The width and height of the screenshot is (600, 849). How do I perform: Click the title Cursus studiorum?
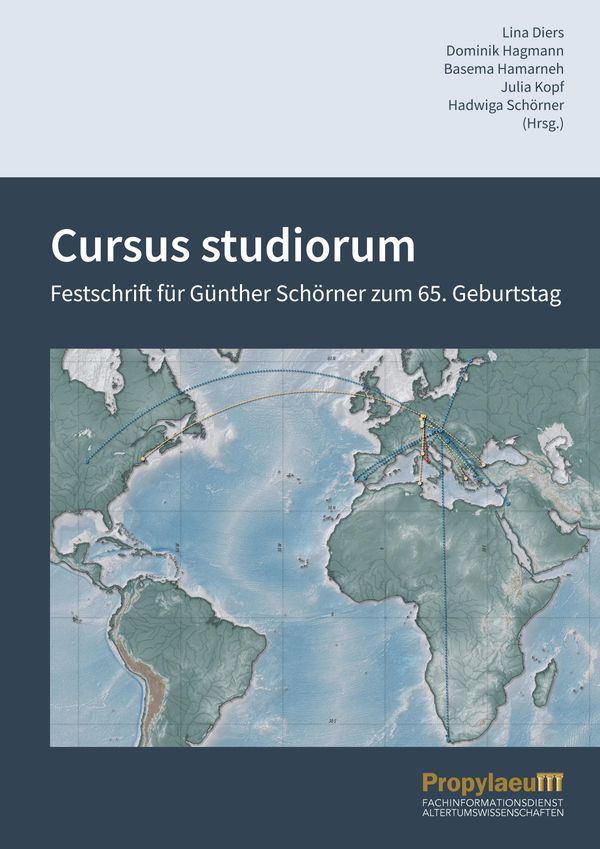(x=233, y=246)
